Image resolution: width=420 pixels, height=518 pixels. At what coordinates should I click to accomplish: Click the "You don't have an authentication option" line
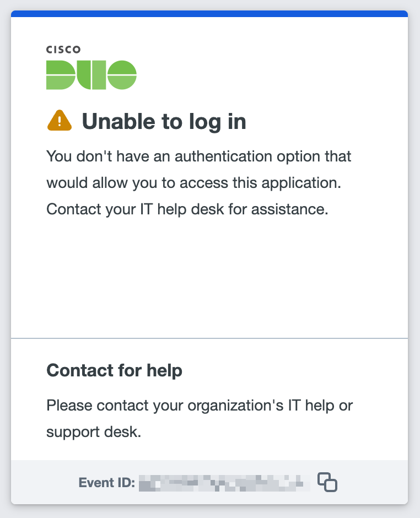[198, 157]
